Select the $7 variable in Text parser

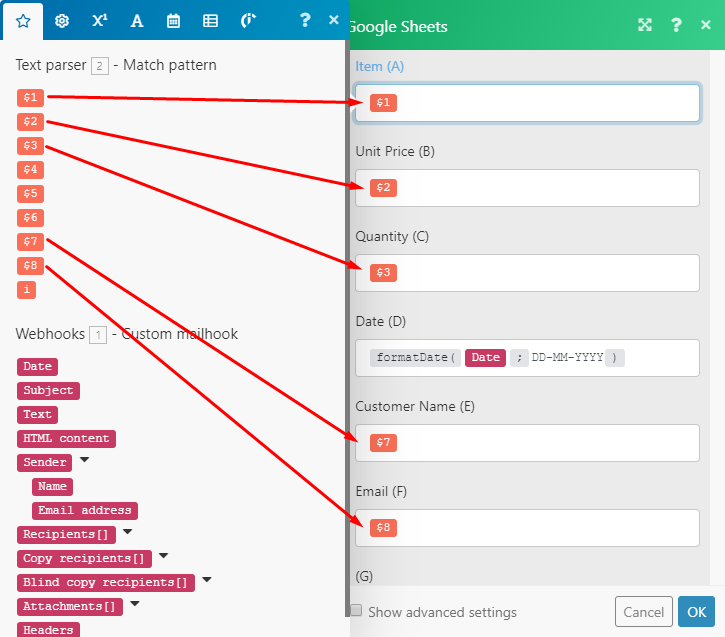click(x=31, y=242)
